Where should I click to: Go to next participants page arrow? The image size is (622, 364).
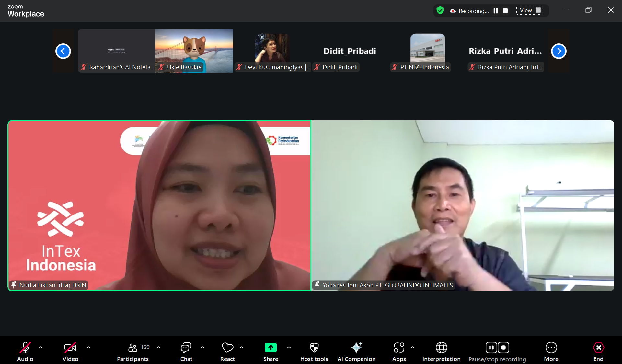coord(559,51)
